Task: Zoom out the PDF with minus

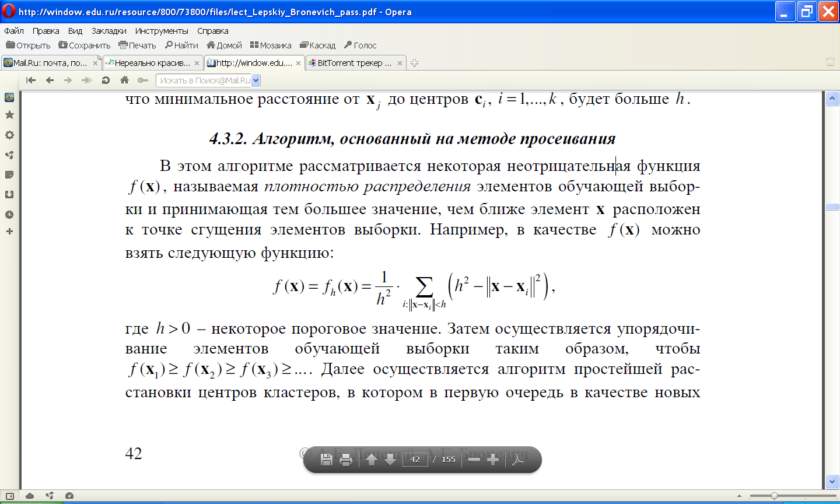Action: (474, 460)
